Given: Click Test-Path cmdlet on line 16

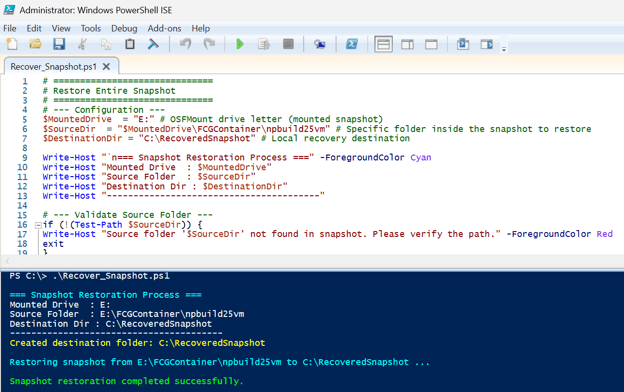Looking at the screenshot, I should (98, 225).
